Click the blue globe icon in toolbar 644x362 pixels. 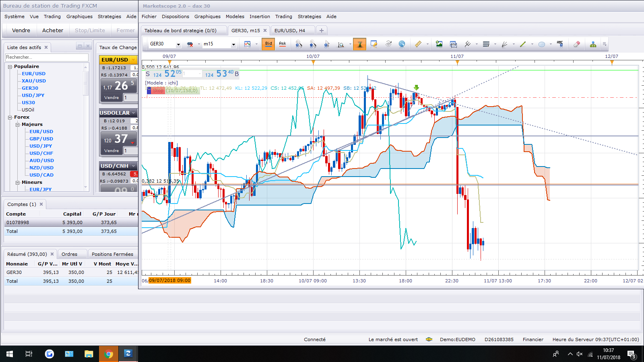(402, 44)
